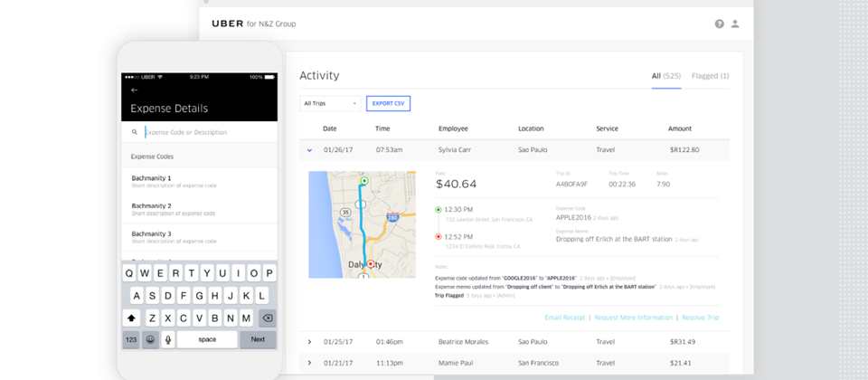Click the 00:22:36 trip time value
Viewport: 868px width, 380px height.
622,184
